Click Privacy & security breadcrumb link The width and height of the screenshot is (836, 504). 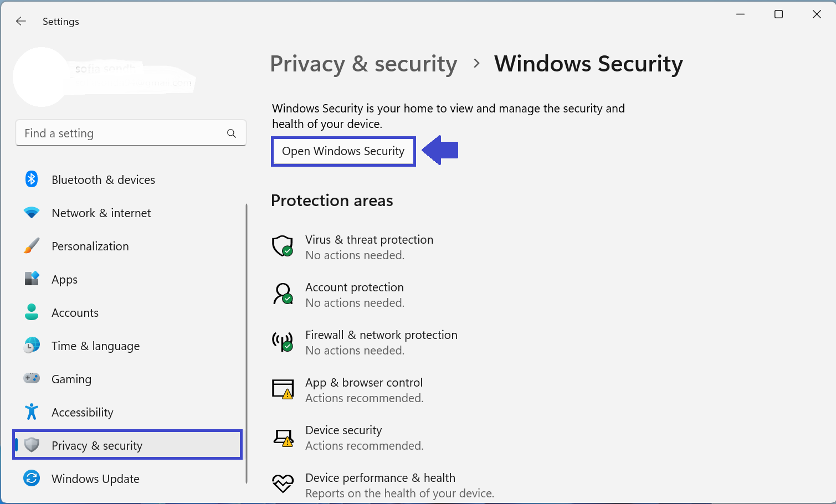[363, 64]
